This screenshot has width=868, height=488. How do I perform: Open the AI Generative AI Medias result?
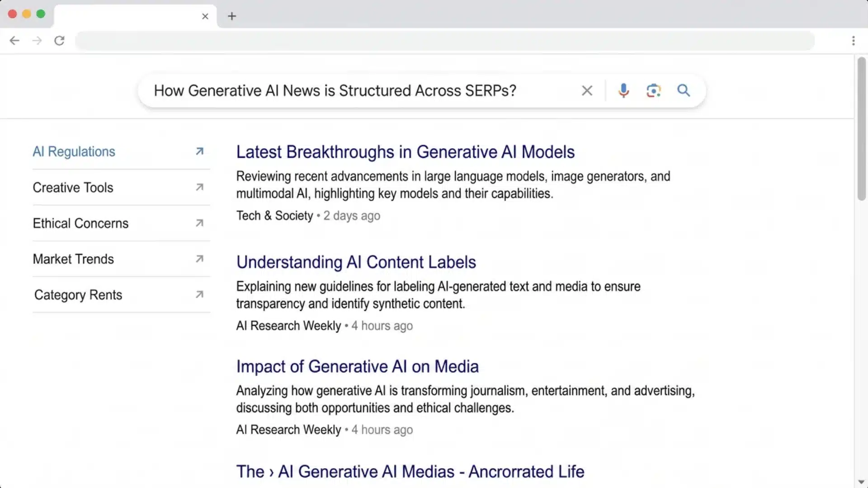[410, 471]
